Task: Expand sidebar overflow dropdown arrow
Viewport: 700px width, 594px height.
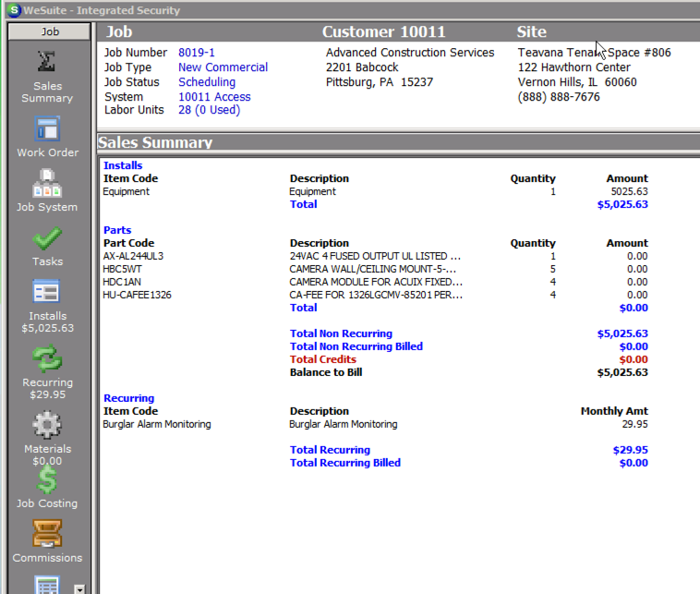Action: (x=79, y=589)
